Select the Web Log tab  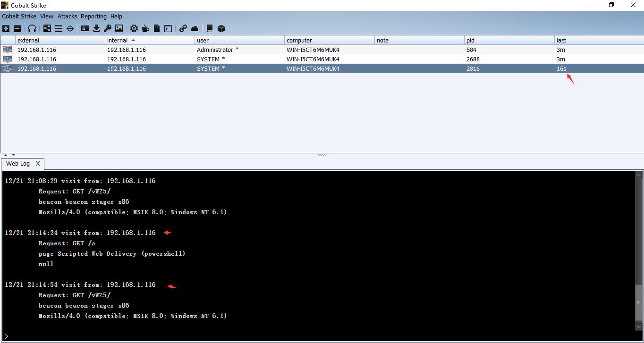(x=18, y=164)
